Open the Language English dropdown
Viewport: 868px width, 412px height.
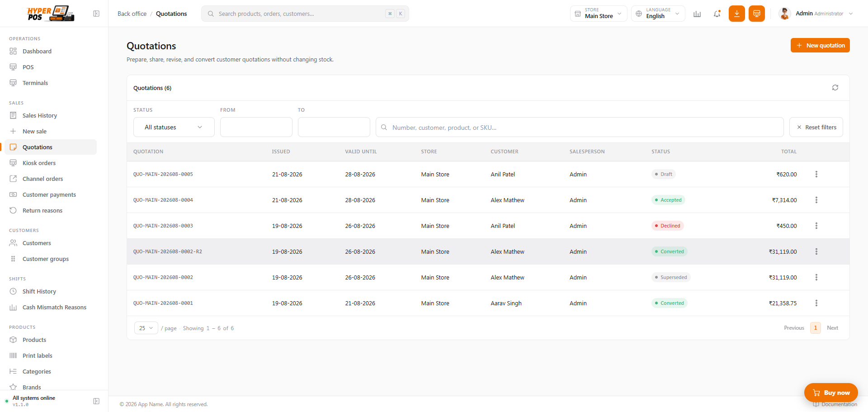(658, 14)
